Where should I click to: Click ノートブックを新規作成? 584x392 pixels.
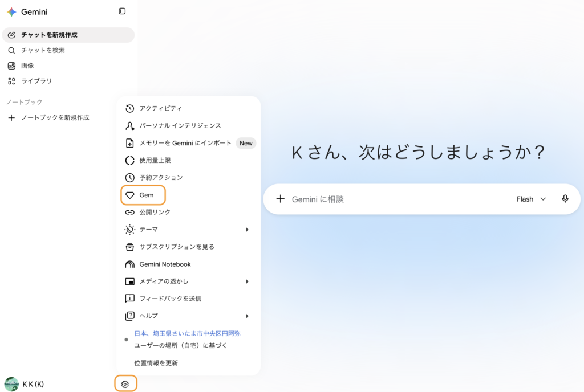pyautogui.click(x=68, y=117)
